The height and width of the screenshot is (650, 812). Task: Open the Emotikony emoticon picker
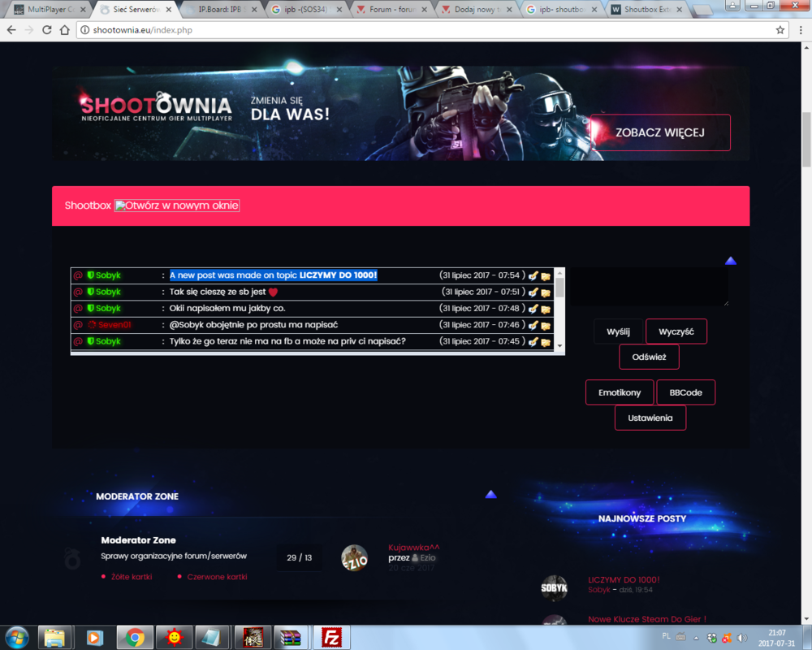[620, 392]
